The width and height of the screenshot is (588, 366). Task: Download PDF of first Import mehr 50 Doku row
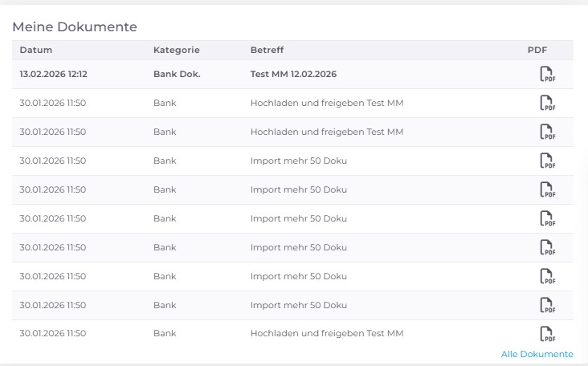coord(546,161)
